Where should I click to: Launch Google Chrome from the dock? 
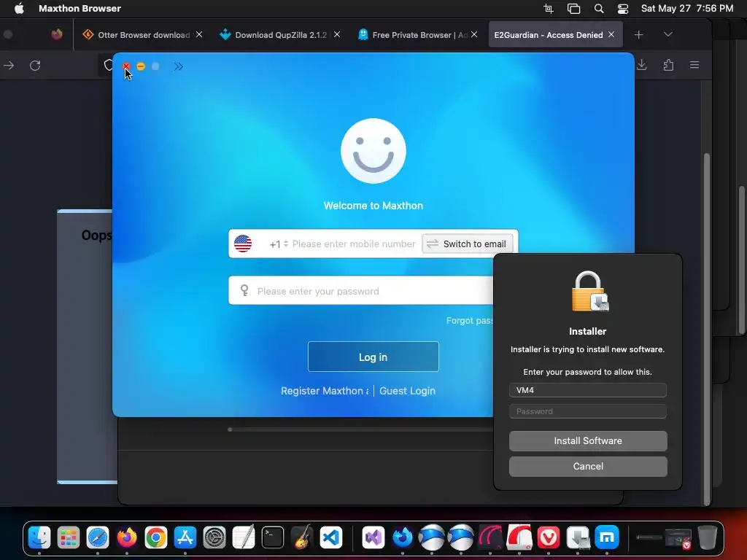click(156, 537)
